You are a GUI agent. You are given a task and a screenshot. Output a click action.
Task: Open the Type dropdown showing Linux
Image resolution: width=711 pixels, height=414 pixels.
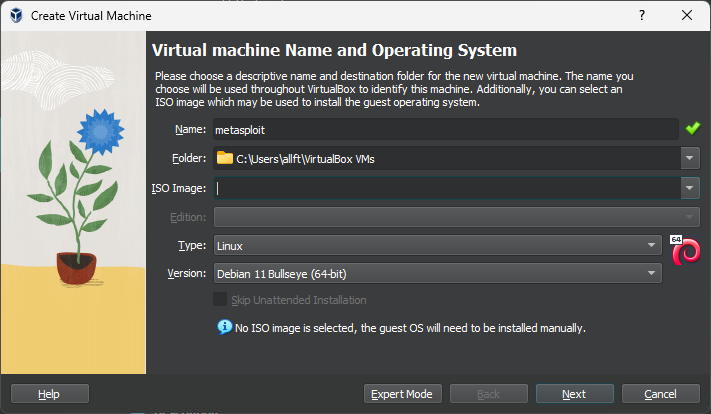pyautogui.click(x=438, y=245)
